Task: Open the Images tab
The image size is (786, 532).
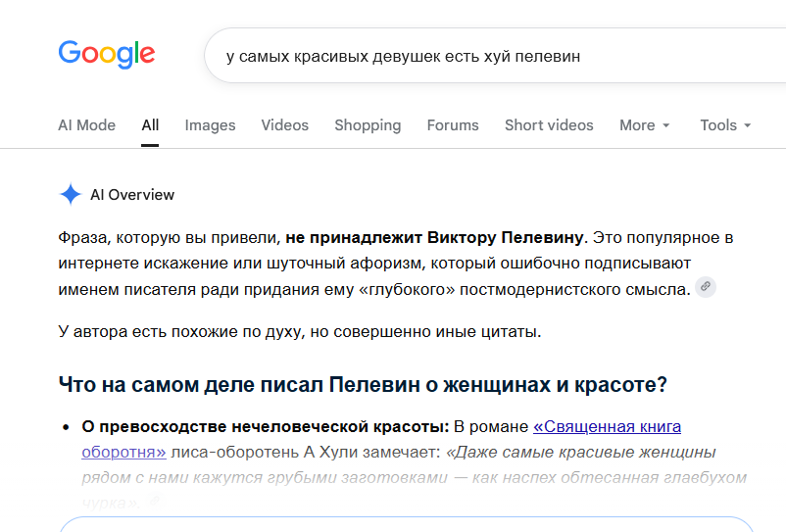Action: tap(210, 125)
